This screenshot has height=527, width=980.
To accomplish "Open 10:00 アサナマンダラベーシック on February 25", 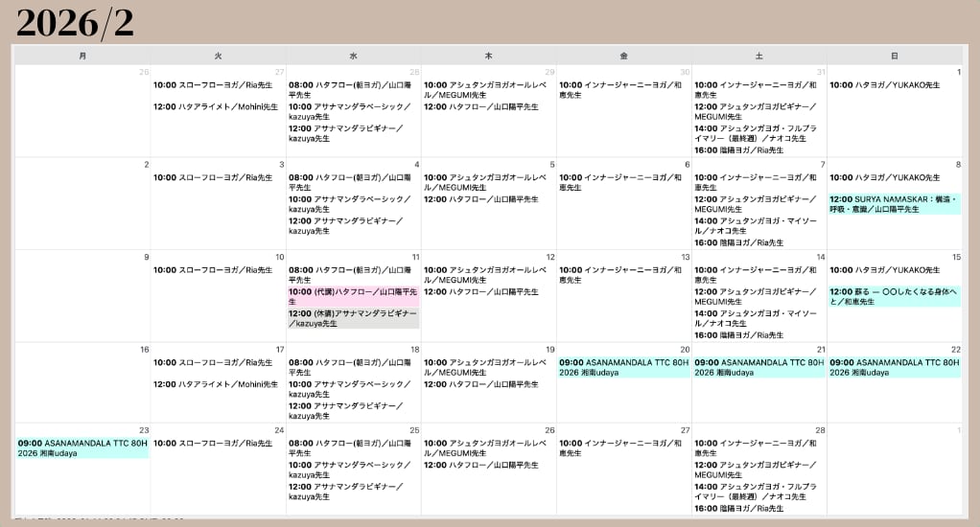I will pyautogui.click(x=351, y=470).
